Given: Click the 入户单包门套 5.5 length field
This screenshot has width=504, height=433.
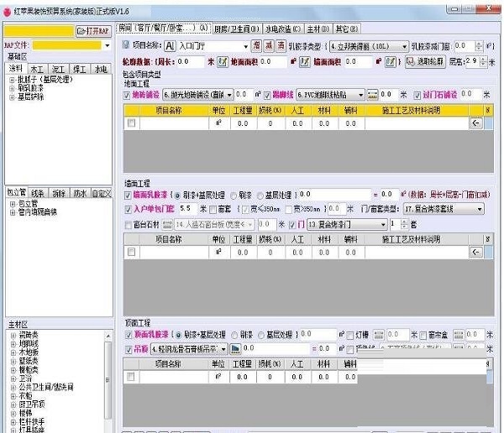Looking at the screenshot, I should click(187, 208).
